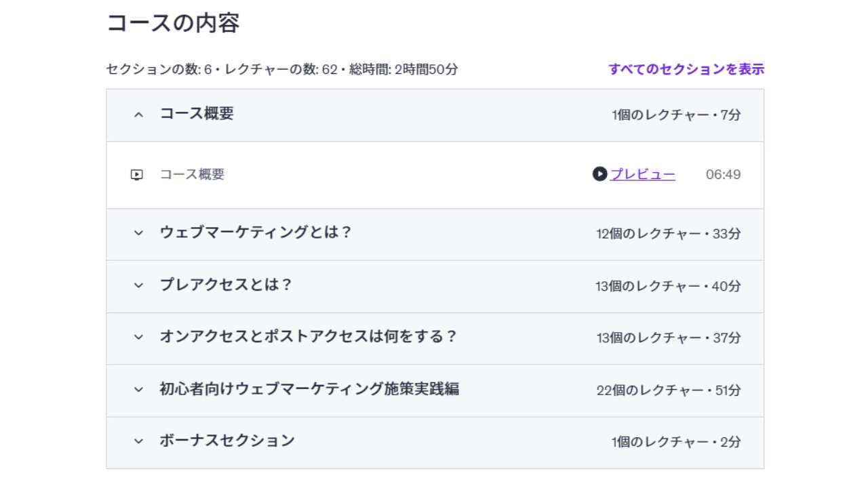
Task: Click the 12個のレクチャー・33分 summary text
Action: 669,234
